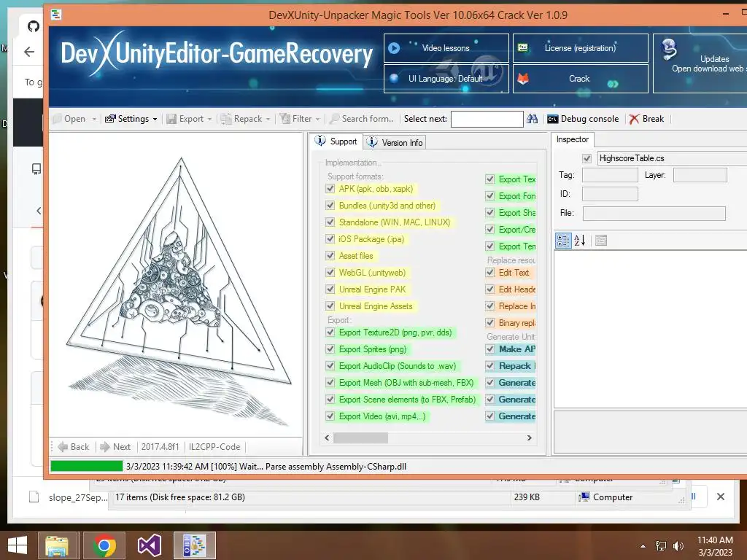Click the Video lessons button
This screenshot has height=560, width=747.
click(x=446, y=48)
